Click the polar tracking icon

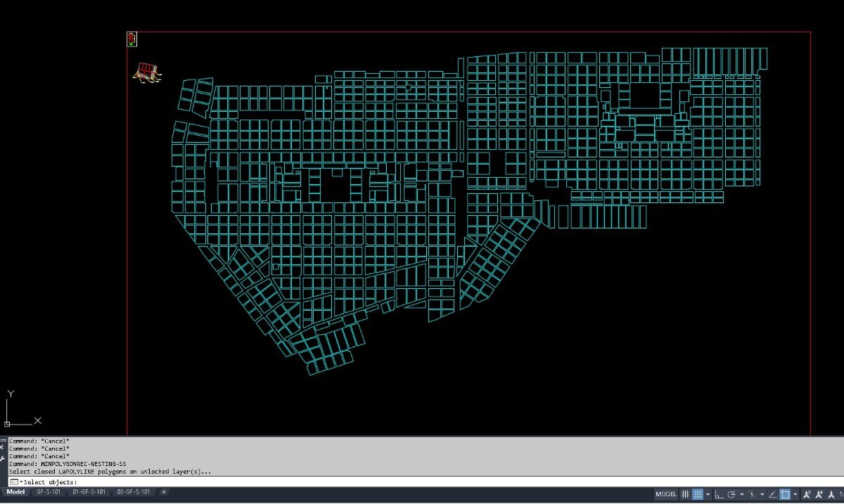click(x=731, y=494)
